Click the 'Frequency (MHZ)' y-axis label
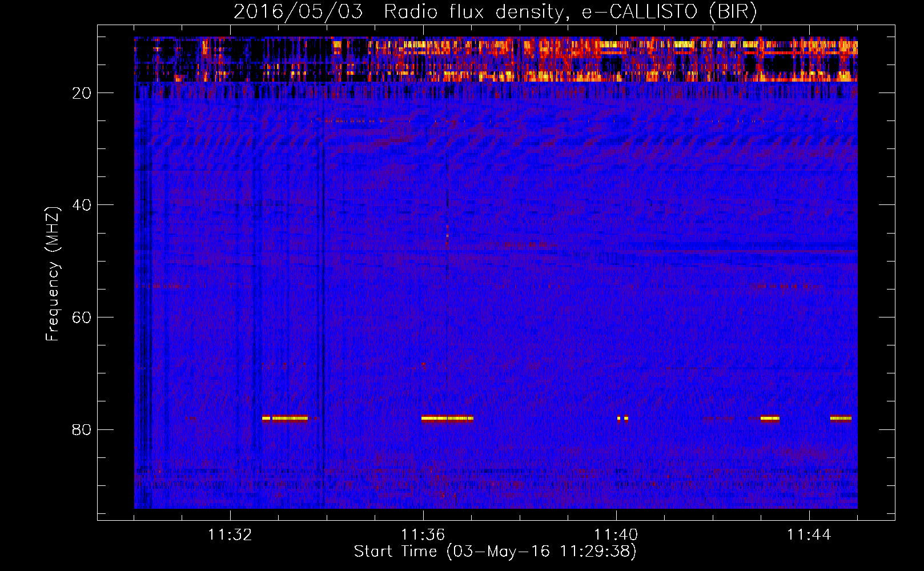The width and height of the screenshot is (924, 571). coord(53,274)
